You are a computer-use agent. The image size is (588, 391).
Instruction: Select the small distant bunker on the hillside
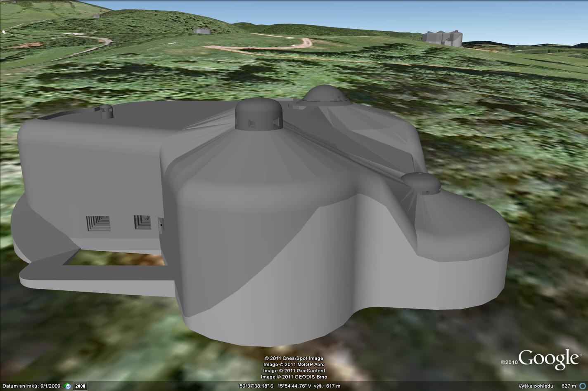[202, 31]
